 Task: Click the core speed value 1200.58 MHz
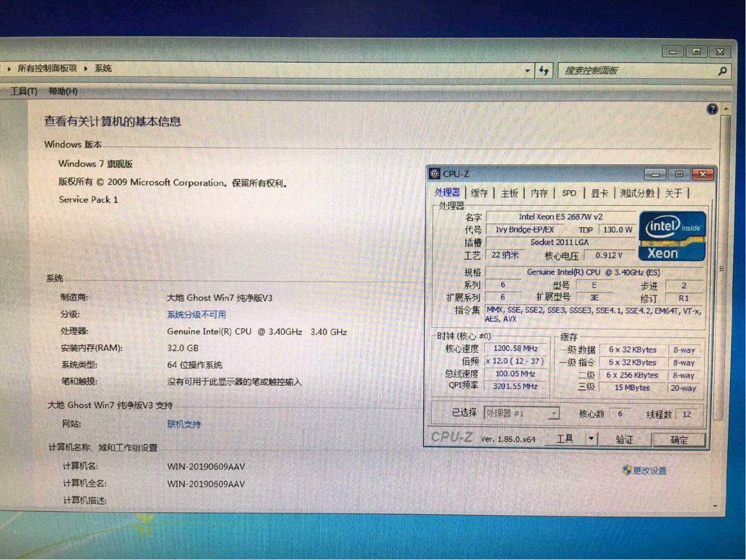(x=515, y=349)
